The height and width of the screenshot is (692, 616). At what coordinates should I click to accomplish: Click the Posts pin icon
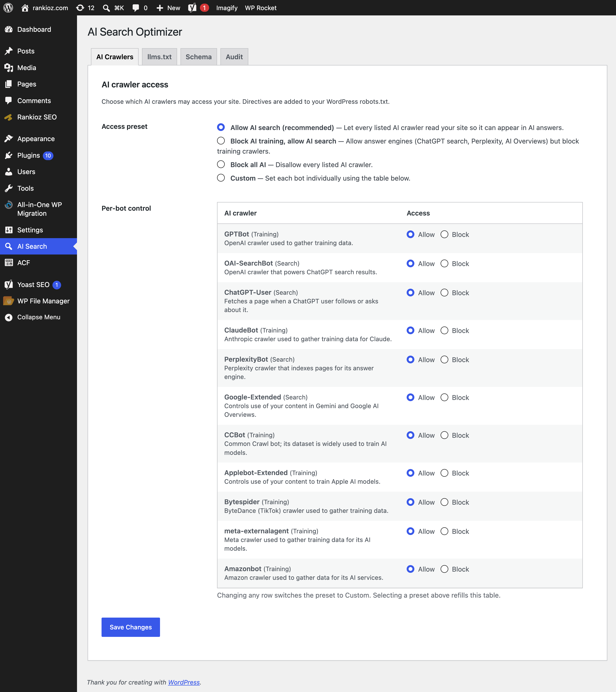[x=9, y=51]
